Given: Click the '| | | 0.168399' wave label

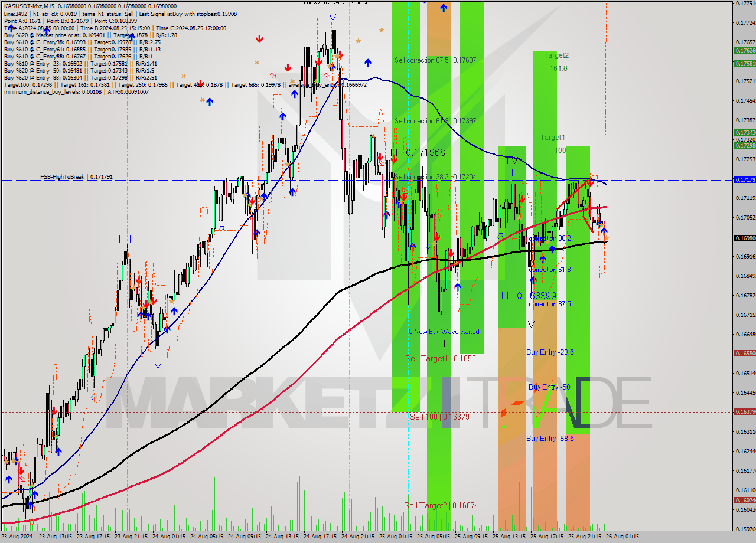Looking at the screenshot, I should tap(529, 296).
